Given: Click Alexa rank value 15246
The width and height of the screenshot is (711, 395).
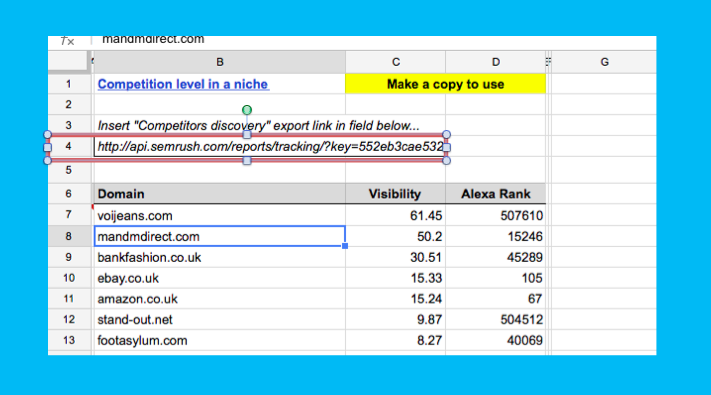Looking at the screenshot, I should [525, 236].
